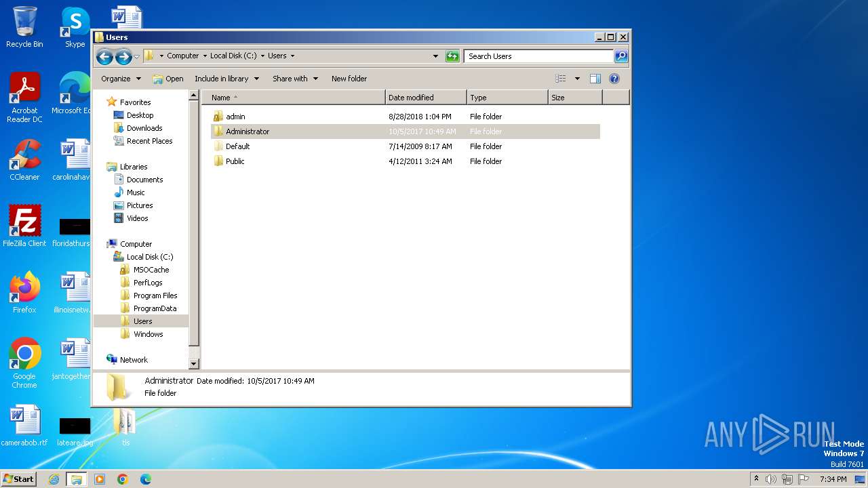Click the Back navigation arrow

coord(104,57)
